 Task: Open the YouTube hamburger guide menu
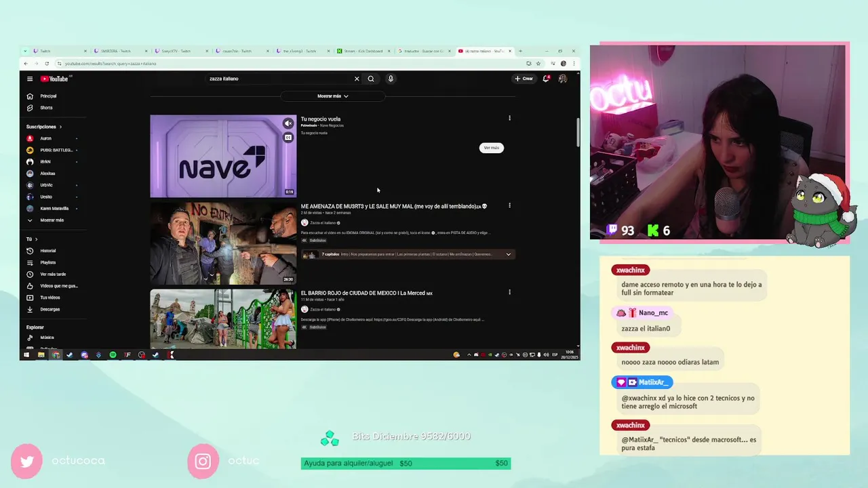30,79
